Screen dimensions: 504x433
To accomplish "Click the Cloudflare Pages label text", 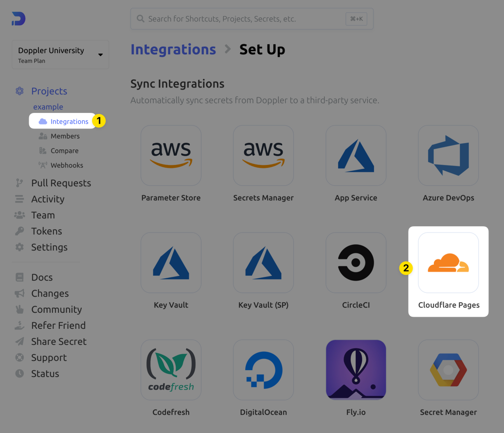I will [x=449, y=305].
